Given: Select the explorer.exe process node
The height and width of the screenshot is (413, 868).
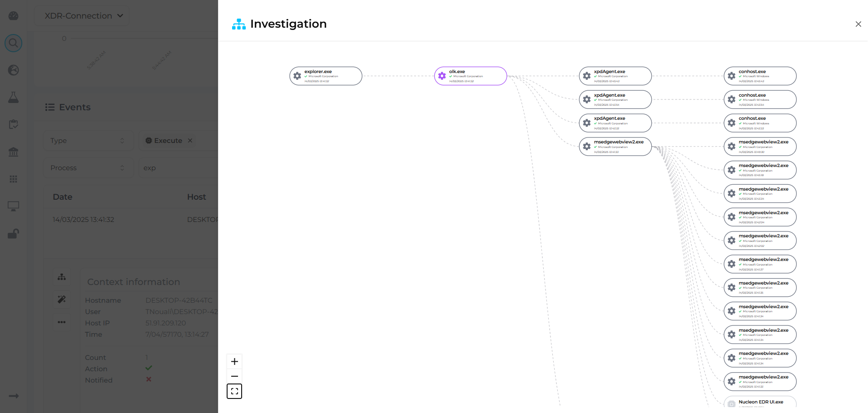Looking at the screenshot, I should pos(326,76).
